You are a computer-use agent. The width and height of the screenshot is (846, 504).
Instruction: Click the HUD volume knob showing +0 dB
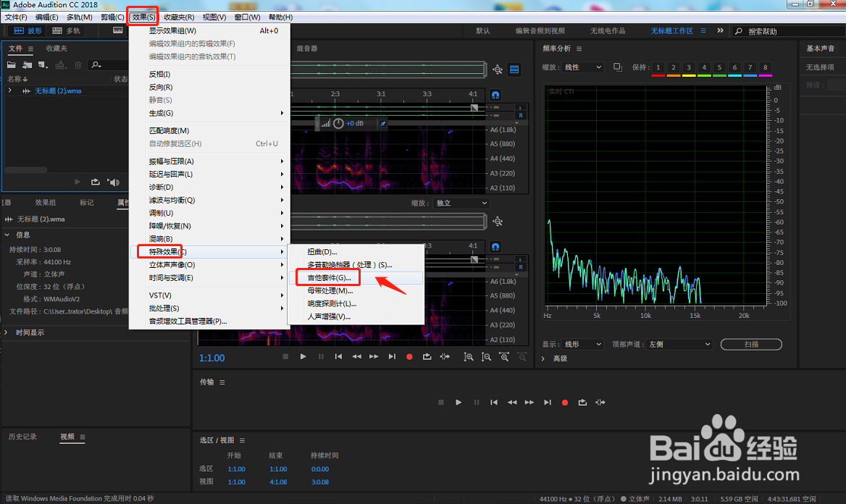(338, 124)
